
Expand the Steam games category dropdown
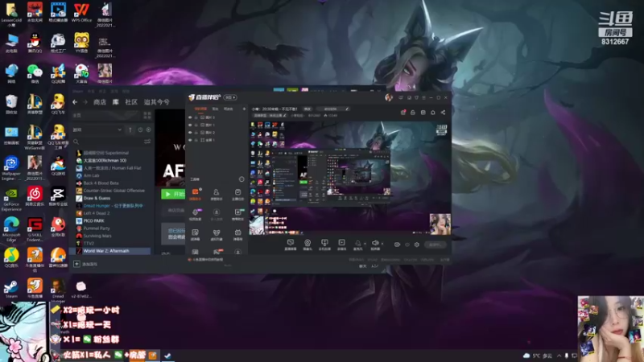pyautogui.click(x=119, y=130)
